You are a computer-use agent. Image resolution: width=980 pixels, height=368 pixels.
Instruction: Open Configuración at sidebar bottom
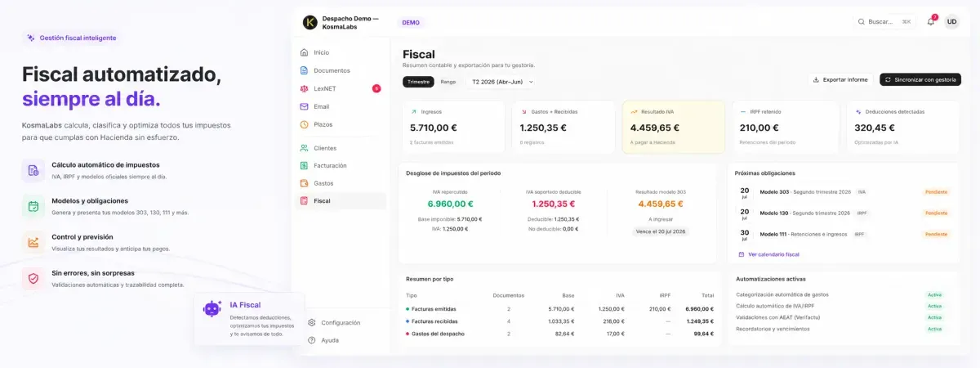coord(341,322)
